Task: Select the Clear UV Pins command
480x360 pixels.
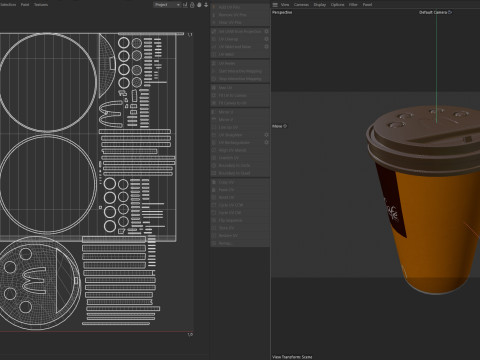Action: pos(240,22)
